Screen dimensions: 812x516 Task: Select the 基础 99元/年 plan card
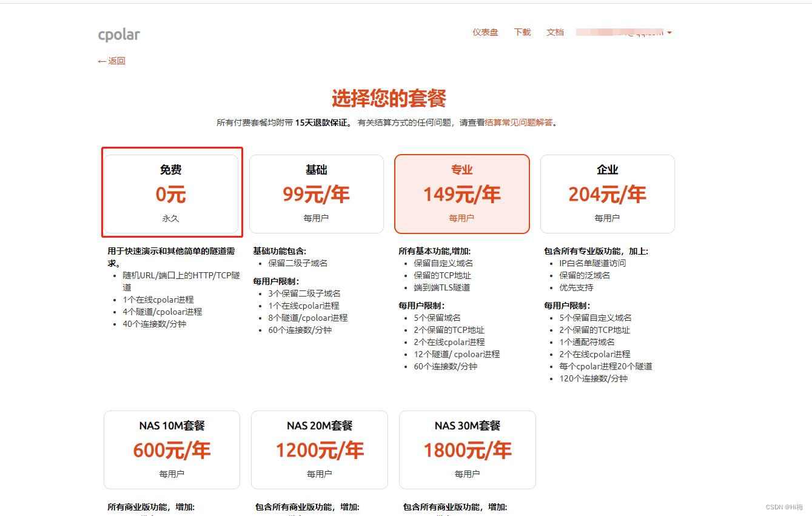click(x=317, y=194)
